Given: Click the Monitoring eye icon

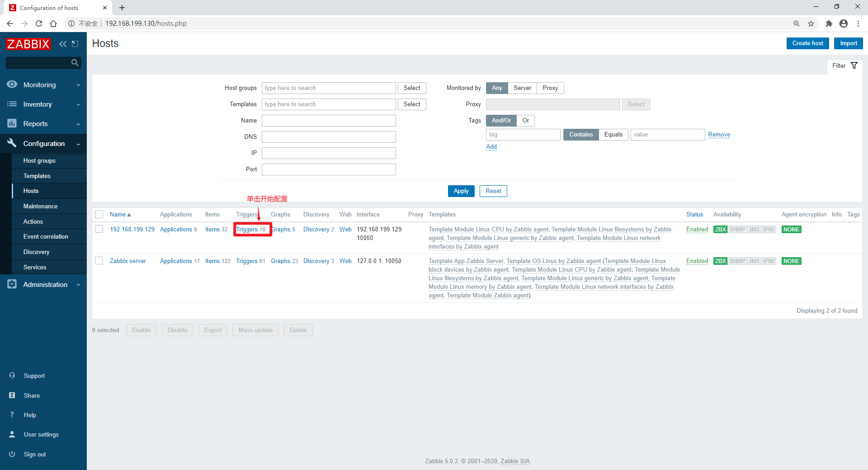Looking at the screenshot, I should [x=12, y=85].
